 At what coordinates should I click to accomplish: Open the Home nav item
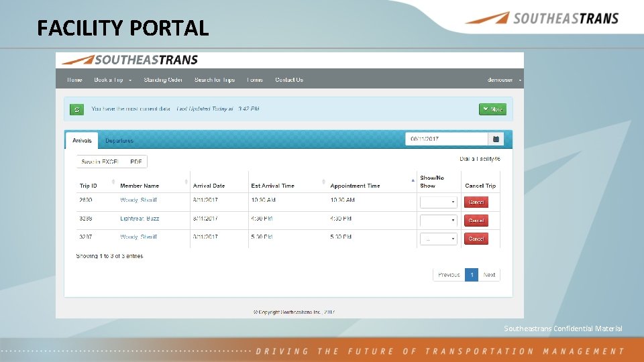[x=74, y=80]
